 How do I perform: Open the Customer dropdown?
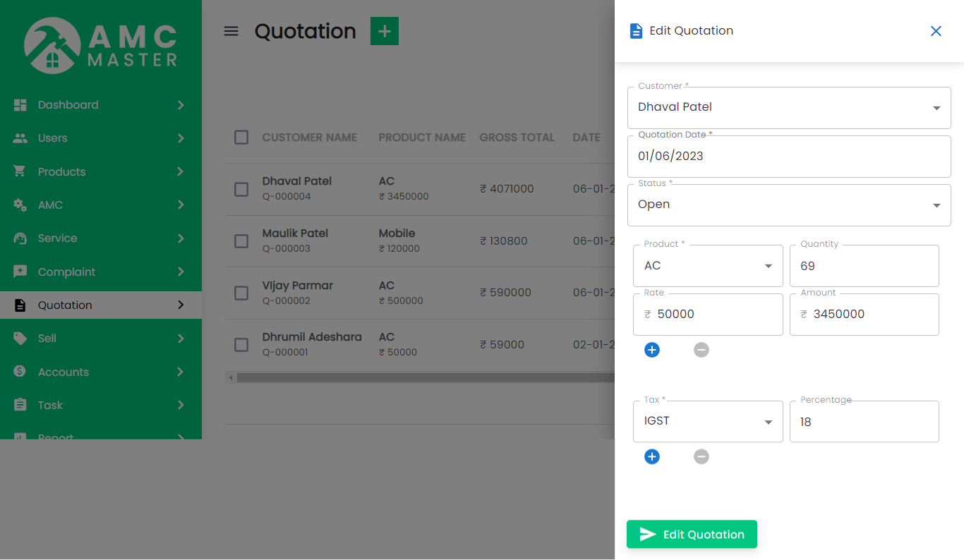click(788, 108)
